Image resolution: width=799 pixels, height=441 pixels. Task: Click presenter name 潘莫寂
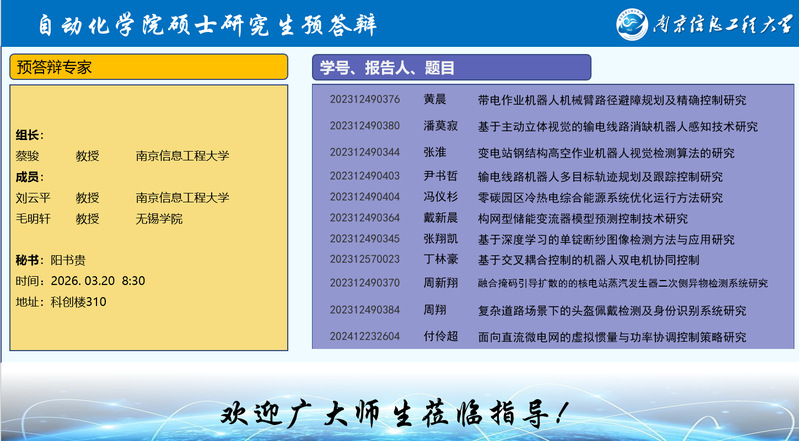click(x=440, y=126)
